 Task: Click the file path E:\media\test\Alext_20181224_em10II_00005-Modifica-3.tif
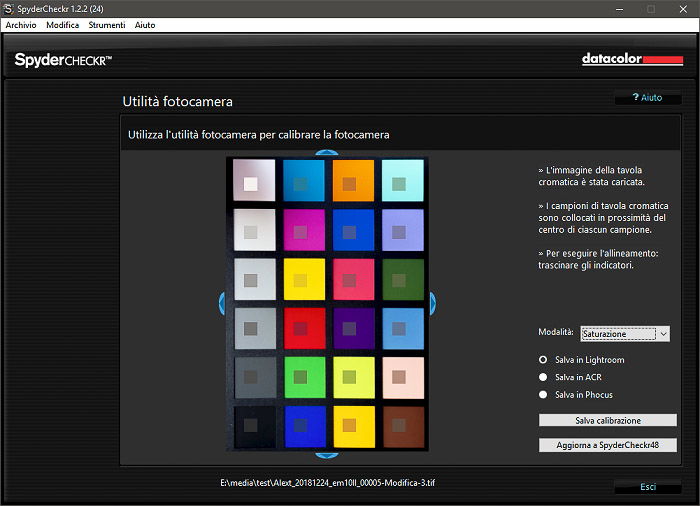click(x=327, y=483)
